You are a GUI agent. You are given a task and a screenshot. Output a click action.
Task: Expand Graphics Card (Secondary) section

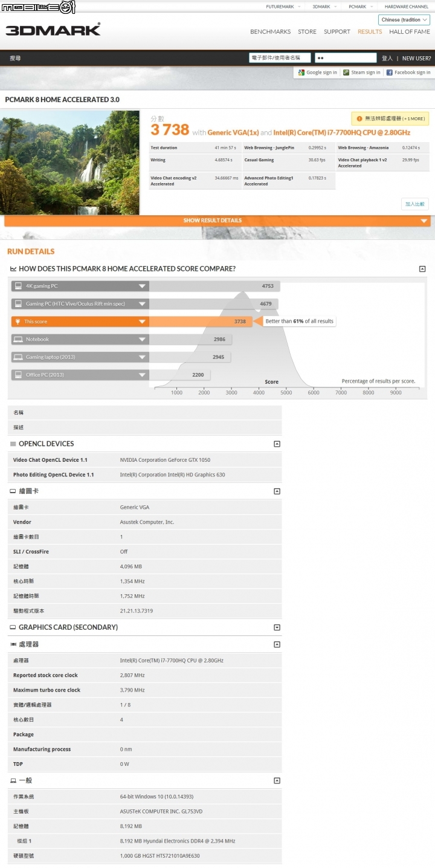277,627
